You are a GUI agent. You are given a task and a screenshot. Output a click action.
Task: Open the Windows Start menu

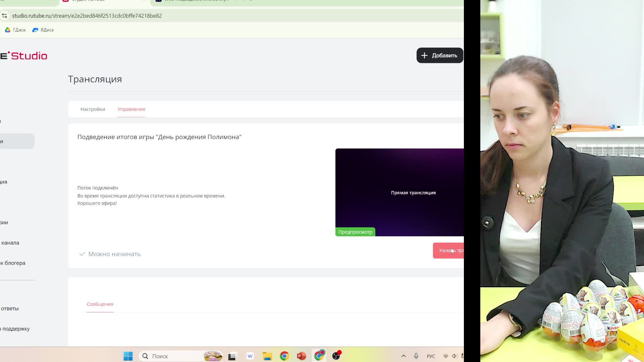pos(128,356)
